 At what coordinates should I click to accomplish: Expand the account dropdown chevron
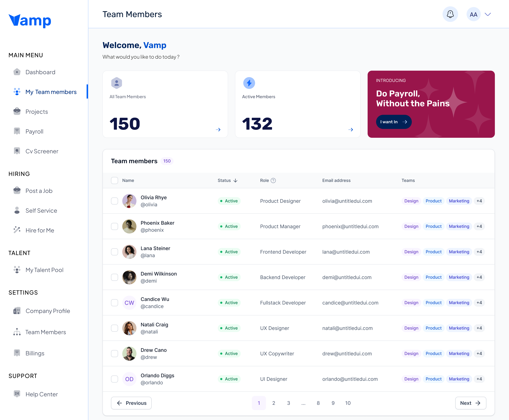[x=488, y=14]
